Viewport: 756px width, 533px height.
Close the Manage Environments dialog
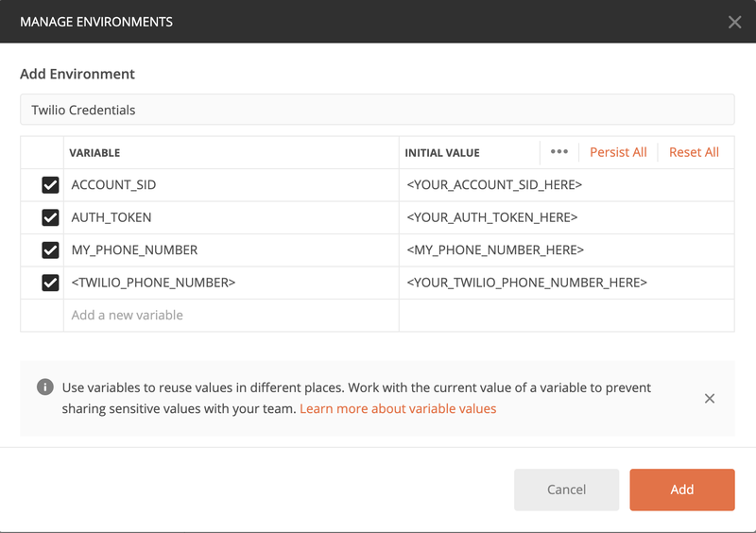pyautogui.click(x=734, y=22)
